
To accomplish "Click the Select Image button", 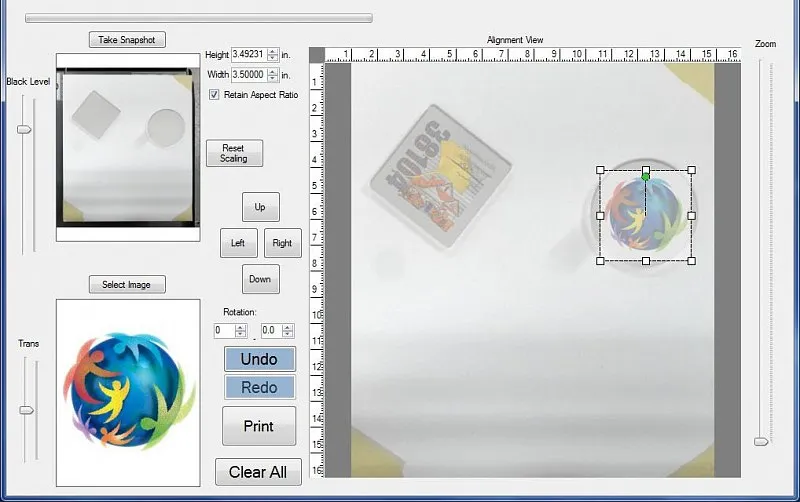I will point(127,285).
